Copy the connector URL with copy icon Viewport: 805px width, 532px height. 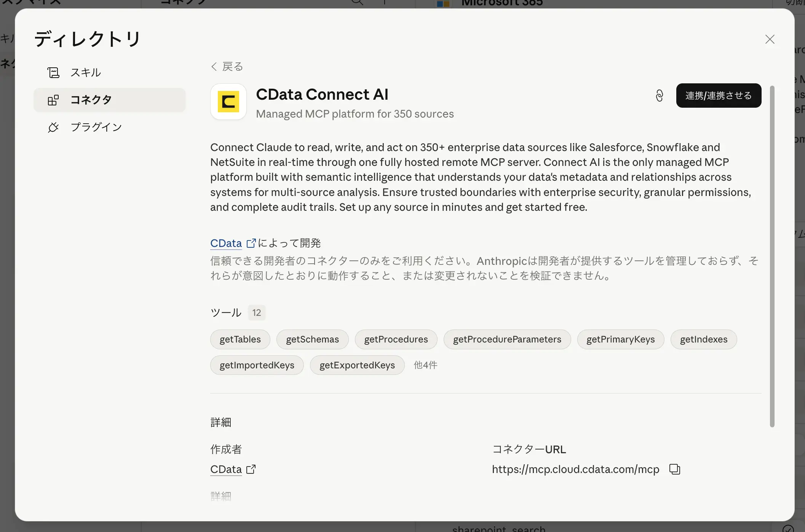point(675,469)
